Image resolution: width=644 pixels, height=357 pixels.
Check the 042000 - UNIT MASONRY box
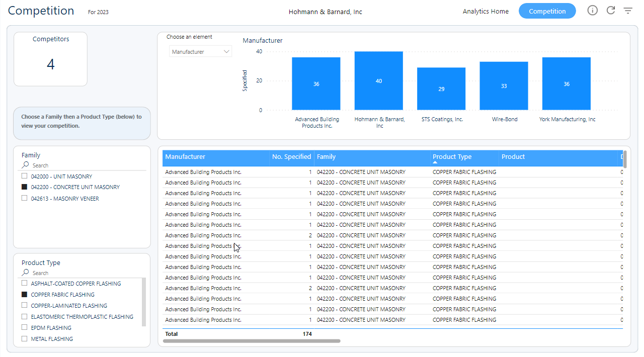[x=24, y=176]
